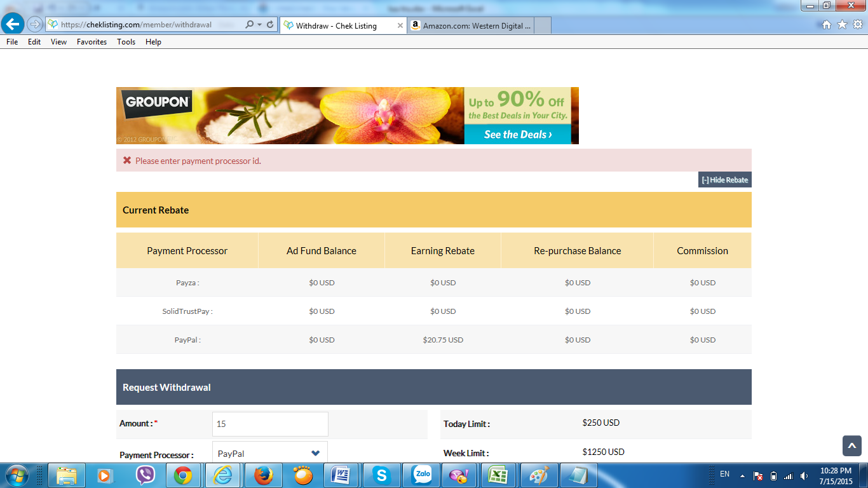Open a new tab with the blank tab button
868x488 pixels.
[x=542, y=25]
